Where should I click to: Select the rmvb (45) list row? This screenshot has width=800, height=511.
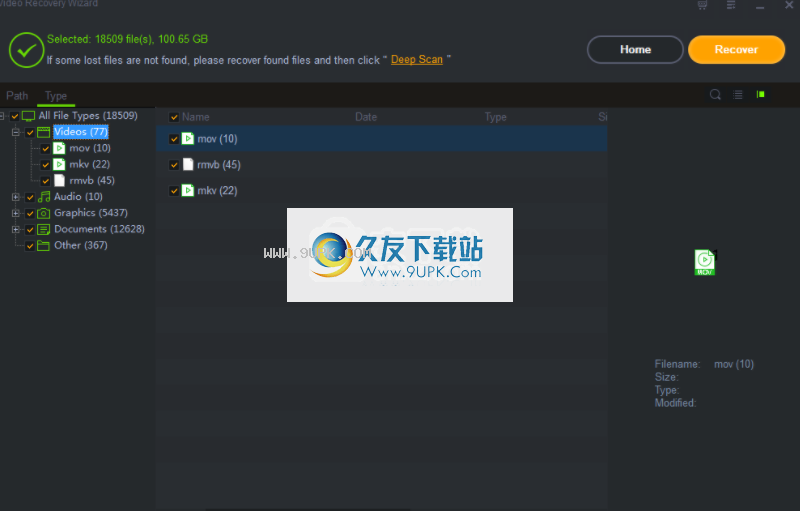click(382, 164)
